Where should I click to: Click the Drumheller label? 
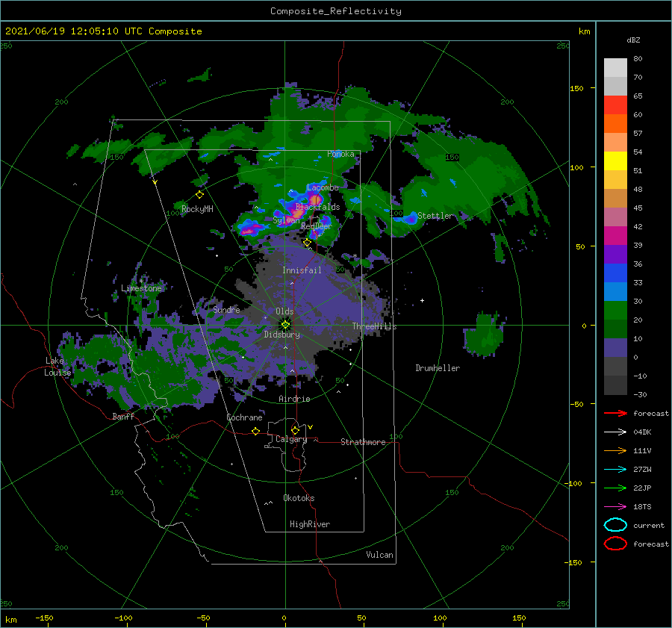pos(438,368)
